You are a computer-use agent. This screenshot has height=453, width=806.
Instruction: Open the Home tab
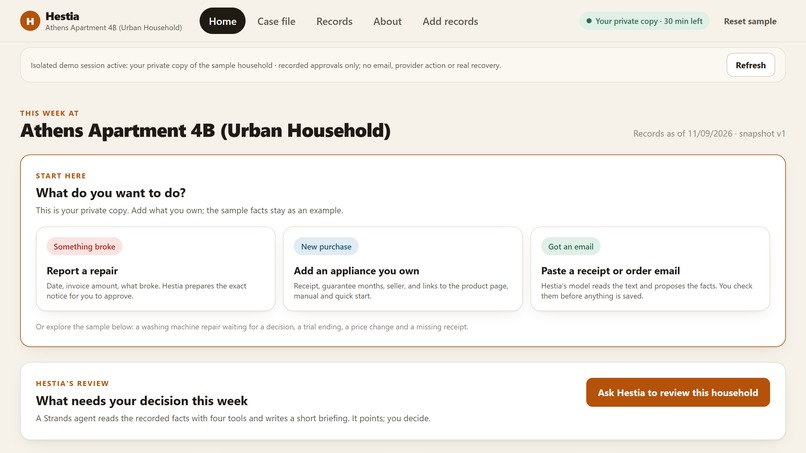coord(223,21)
